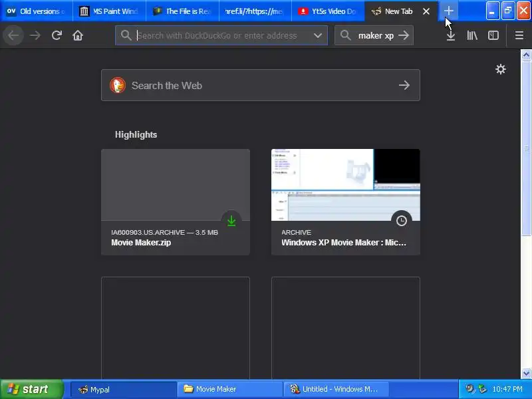Click the search box containing 'maker xp'
Screen dimensions: 532x399
pos(374,35)
